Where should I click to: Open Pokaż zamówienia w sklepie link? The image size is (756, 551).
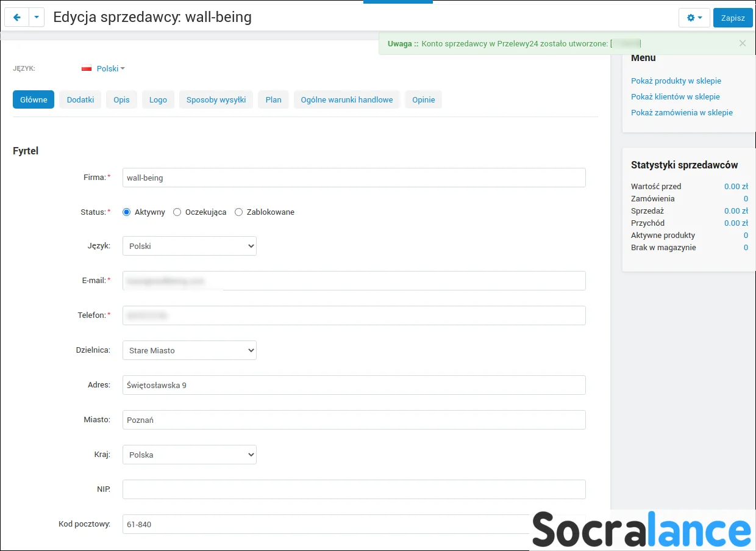pos(682,112)
